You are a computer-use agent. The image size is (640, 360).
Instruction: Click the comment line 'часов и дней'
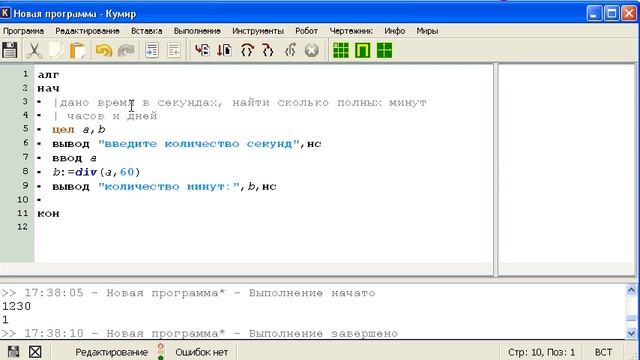(x=112, y=116)
